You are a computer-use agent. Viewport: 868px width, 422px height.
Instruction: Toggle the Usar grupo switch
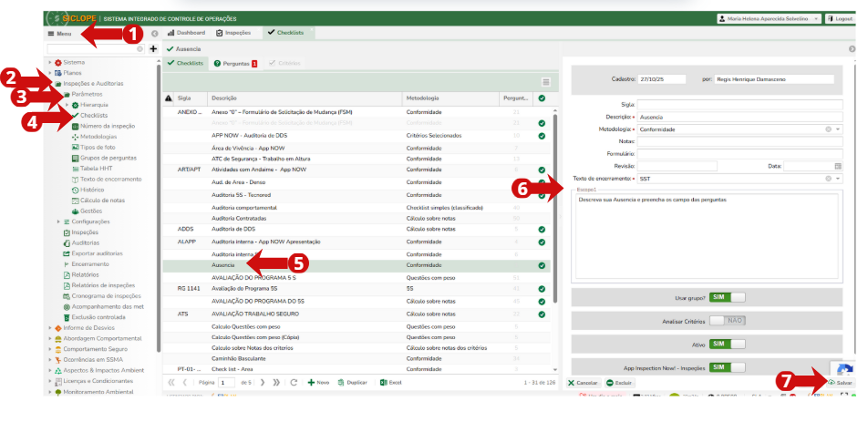pos(727,297)
